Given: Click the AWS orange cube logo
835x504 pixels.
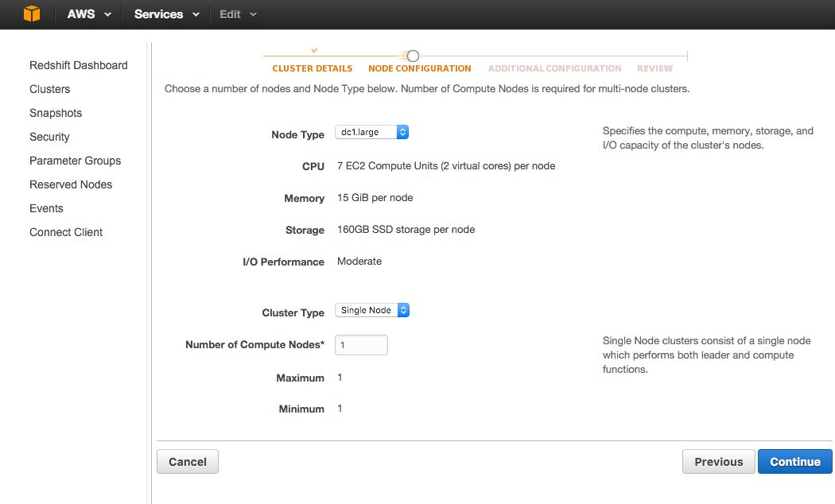Looking at the screenshot, I should point(31,14).
